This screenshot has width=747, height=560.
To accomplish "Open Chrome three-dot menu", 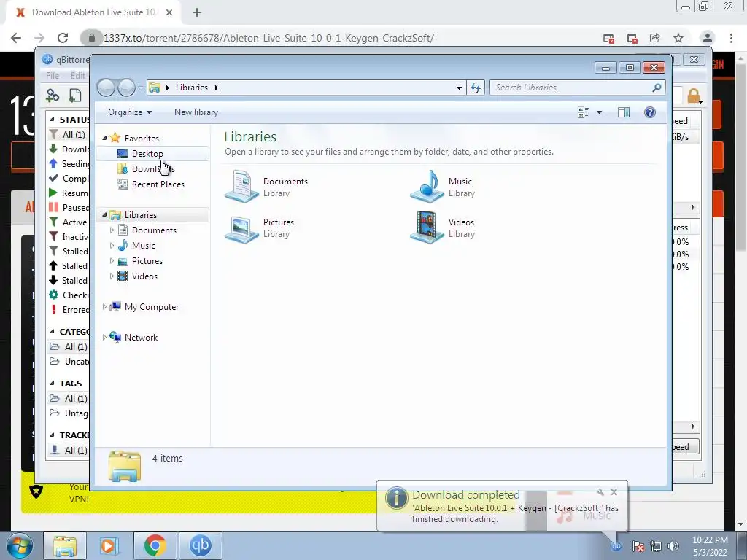I will [x=731, y=38].
